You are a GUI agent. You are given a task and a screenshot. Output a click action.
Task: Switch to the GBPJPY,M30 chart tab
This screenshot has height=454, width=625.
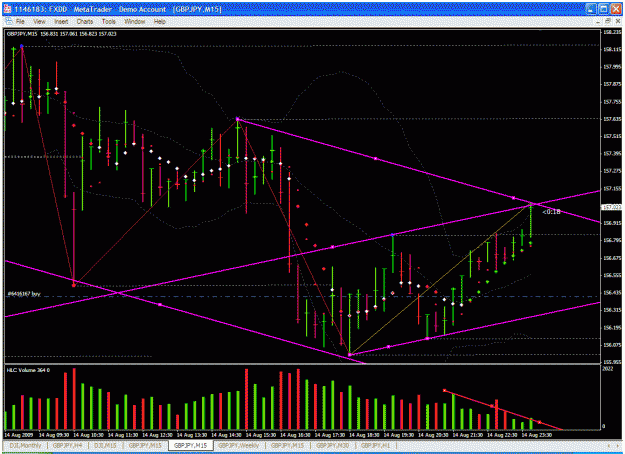(x=332, y=445)
